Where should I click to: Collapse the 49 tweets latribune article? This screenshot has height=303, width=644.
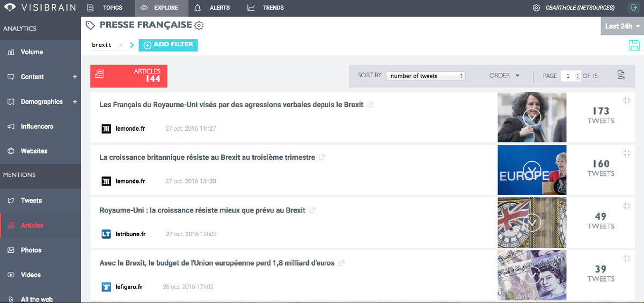[x=626, y=206]
